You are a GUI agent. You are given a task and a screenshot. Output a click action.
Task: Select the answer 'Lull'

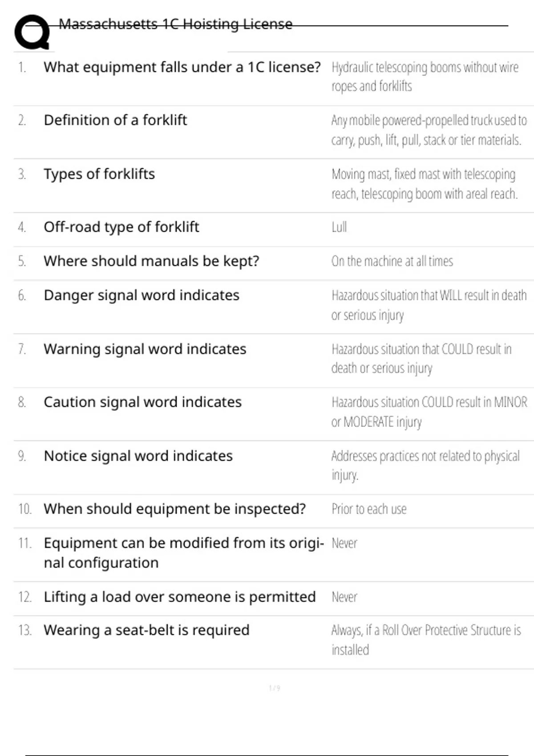(339, 227)
